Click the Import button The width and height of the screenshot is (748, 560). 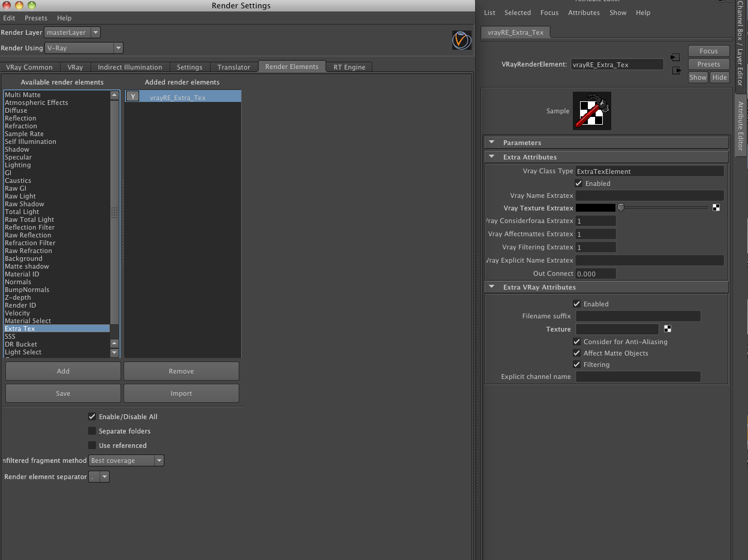click(181, 393)
